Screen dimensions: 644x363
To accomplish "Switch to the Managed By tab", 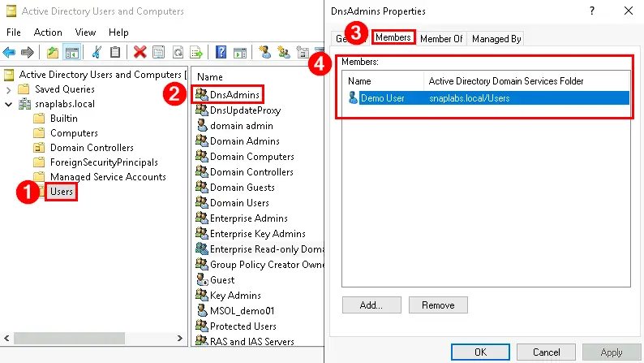I will point(496,39).
